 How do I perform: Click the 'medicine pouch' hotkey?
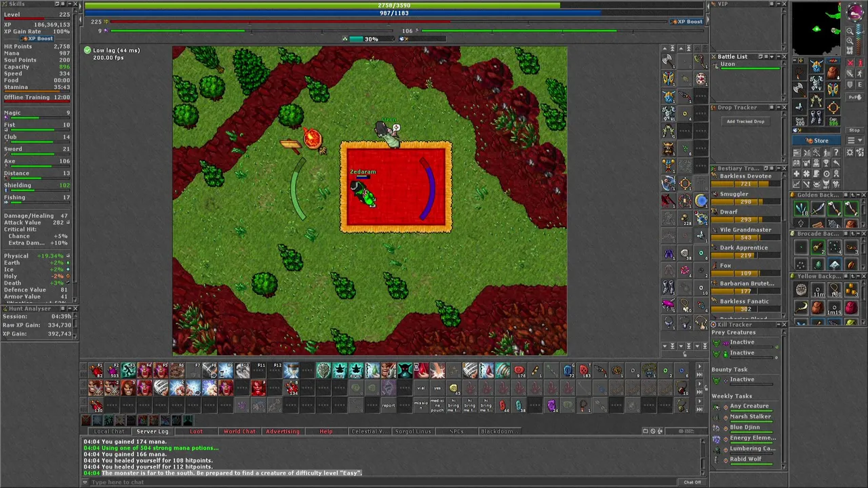(x=437, y=405)
